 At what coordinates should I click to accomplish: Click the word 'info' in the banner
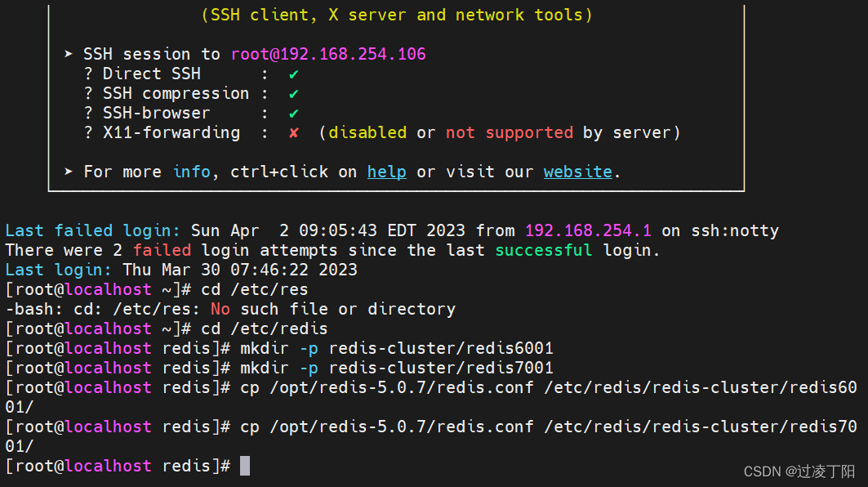tap(192, 172)
